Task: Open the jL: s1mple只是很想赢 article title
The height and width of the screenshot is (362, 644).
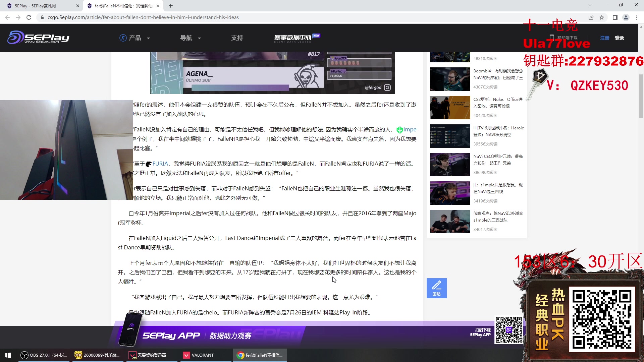Action: (x=498, y=188)
